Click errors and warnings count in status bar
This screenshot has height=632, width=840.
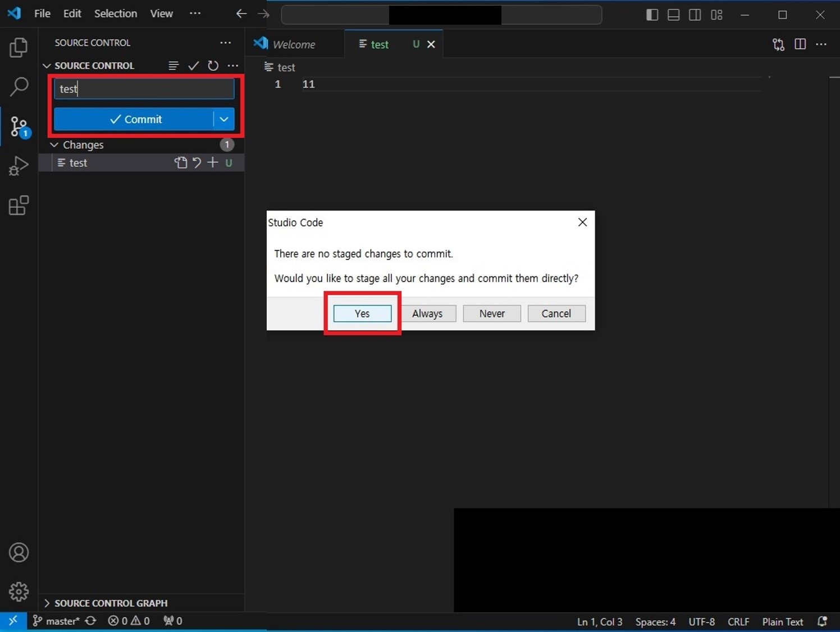click(x=129, y=621)
